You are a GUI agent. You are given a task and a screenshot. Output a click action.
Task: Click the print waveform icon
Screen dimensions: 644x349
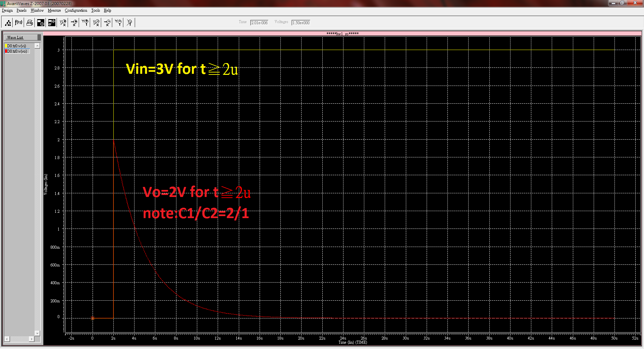tap(30, 23)
